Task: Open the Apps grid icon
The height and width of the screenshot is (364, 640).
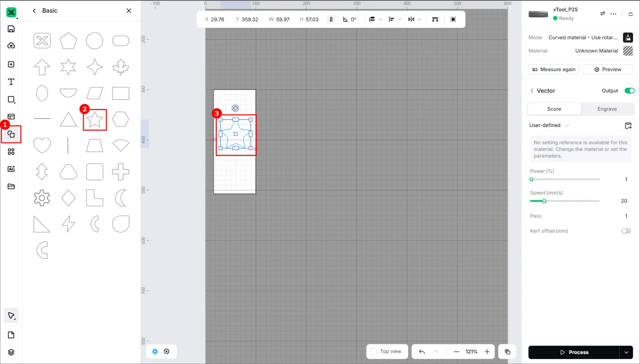Action: coord(11,152)
